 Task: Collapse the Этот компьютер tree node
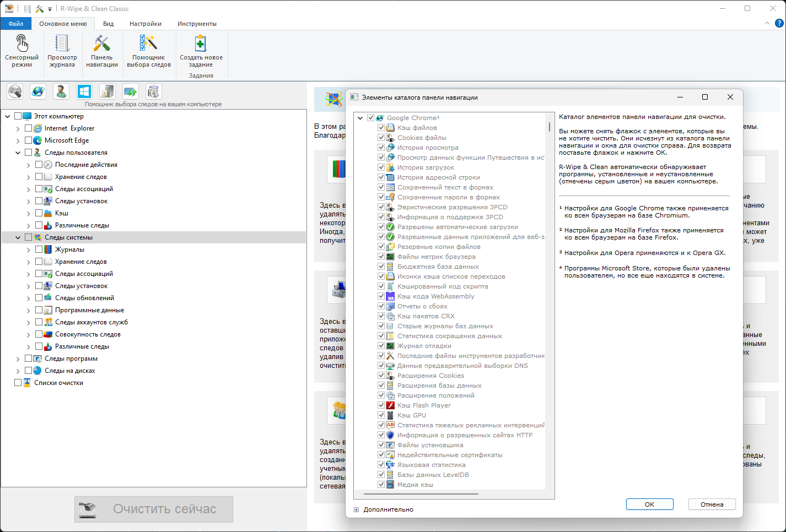click(7, 116)
